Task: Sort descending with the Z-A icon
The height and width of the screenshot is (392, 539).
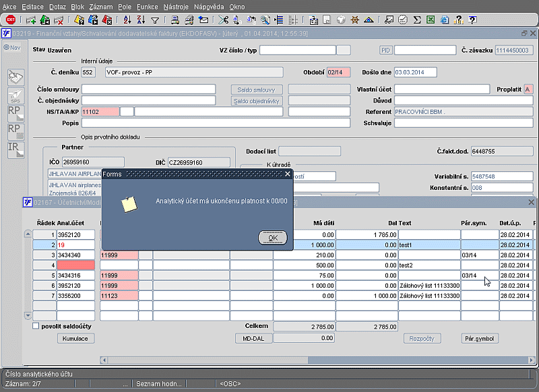Action: 141,20
